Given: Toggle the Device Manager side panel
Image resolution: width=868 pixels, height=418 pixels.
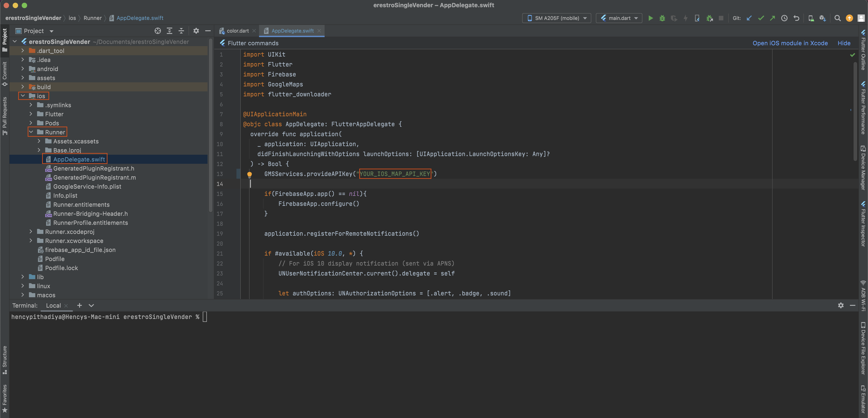Looking at the screenshot, I should (x=863, y=168).
